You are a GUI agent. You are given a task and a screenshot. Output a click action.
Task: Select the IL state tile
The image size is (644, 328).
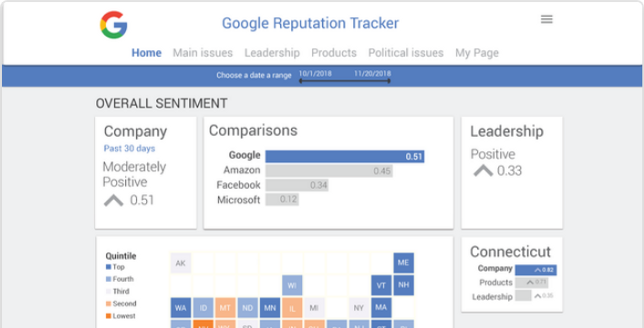pos(292,308)
